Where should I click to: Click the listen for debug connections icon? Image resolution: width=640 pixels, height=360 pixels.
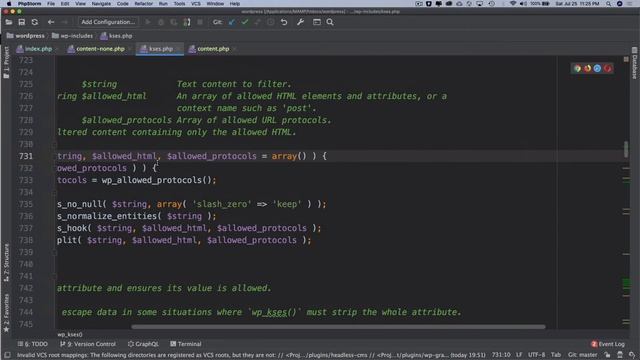187,22
